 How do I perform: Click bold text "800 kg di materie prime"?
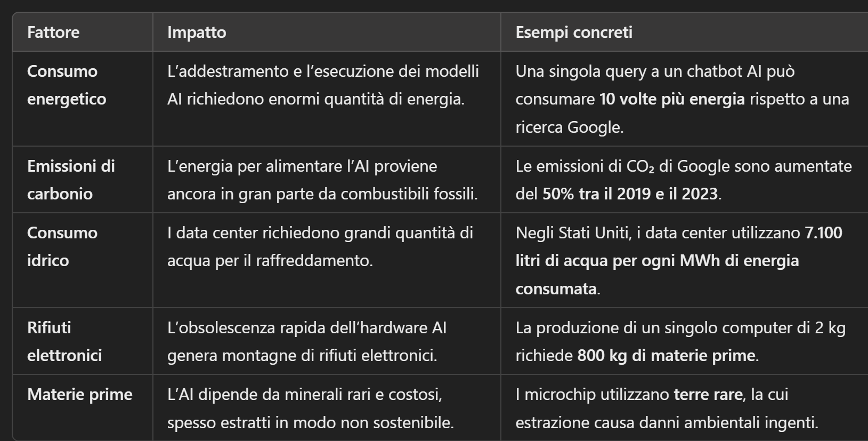click(x=666, y=356)
